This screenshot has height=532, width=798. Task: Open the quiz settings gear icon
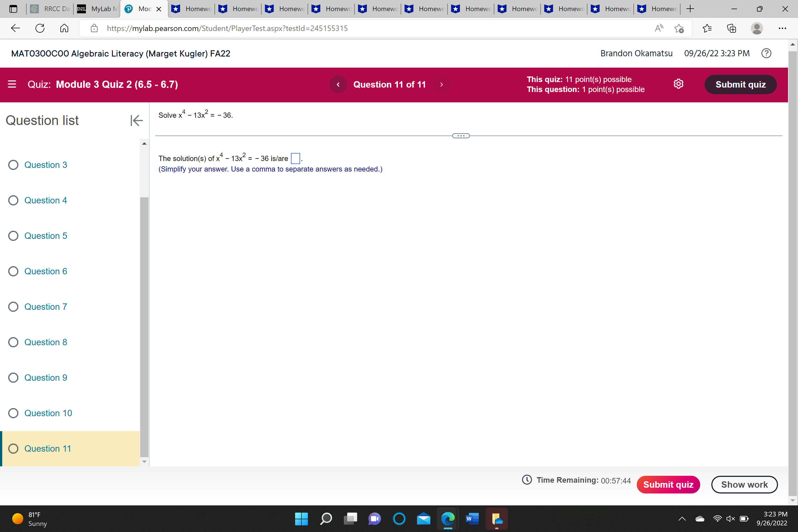678,84
